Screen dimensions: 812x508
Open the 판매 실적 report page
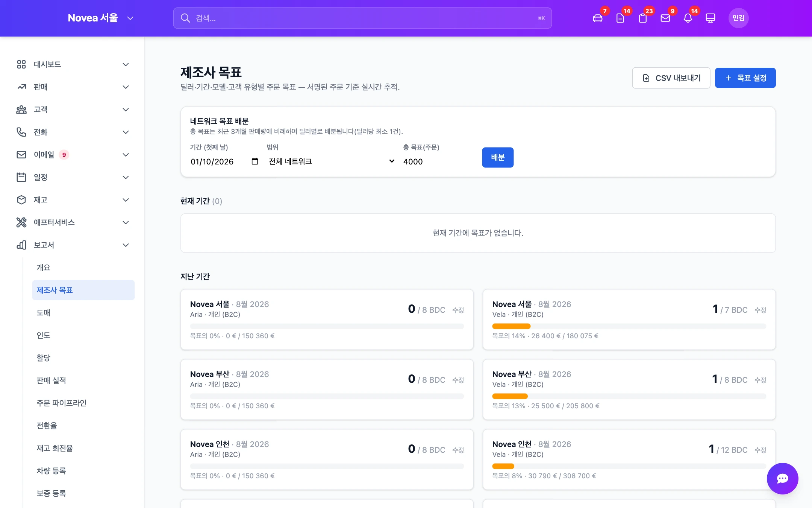point(83,380)
